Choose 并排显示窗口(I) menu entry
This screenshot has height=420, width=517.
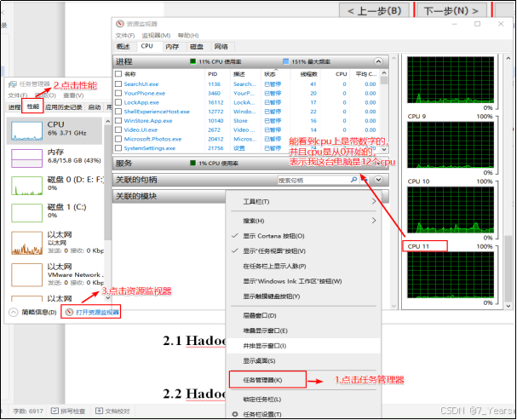[303, 346]
